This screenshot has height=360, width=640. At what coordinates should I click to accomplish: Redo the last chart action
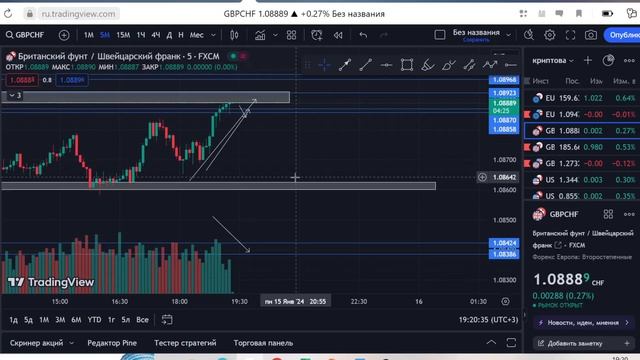pos(384,36)
